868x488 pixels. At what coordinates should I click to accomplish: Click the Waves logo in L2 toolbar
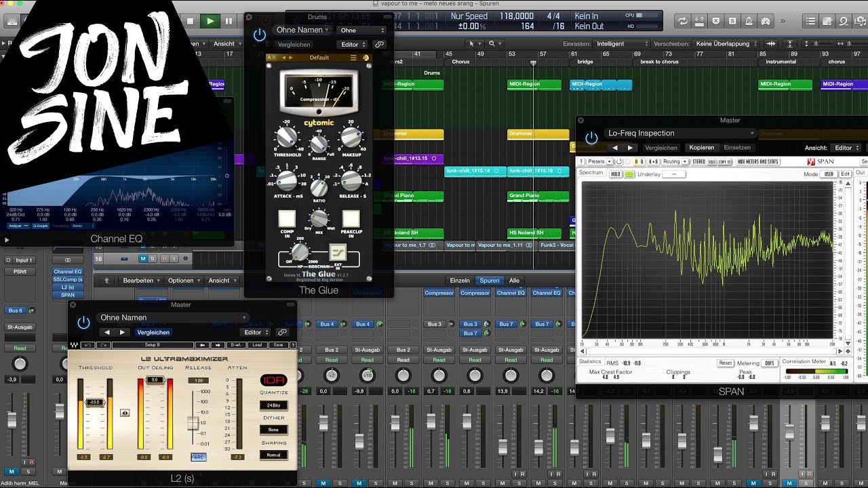pyautogui.click(x=74, y=345)
